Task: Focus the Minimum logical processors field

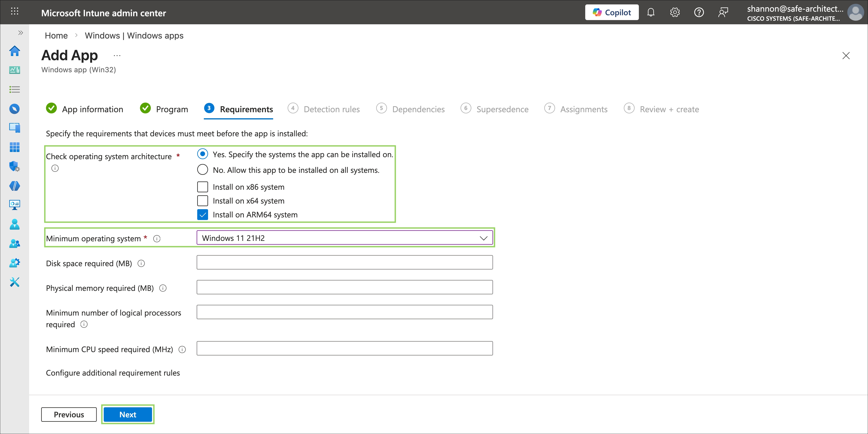Action: [x=344, y=312]
